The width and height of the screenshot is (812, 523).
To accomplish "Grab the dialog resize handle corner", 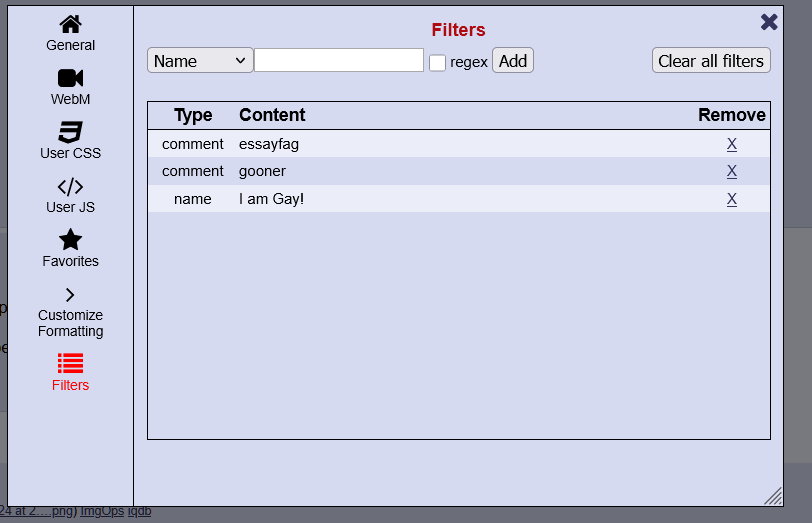I will pyautogui.click(x=774, y=496).
